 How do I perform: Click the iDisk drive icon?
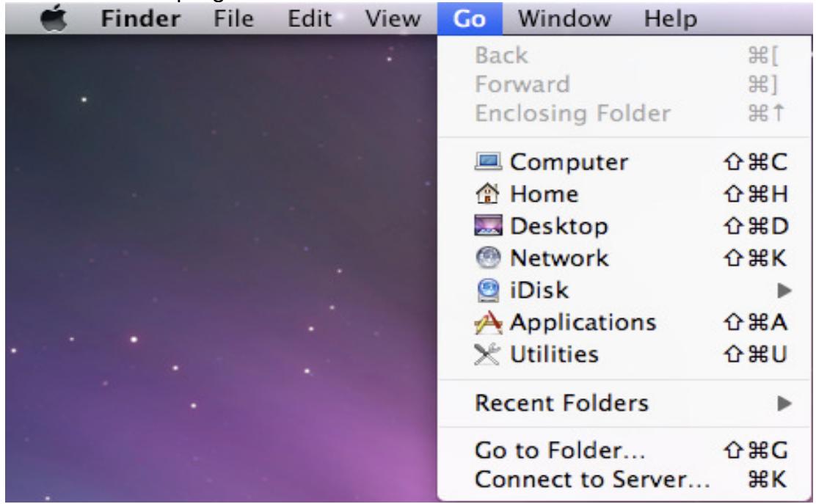488,290
